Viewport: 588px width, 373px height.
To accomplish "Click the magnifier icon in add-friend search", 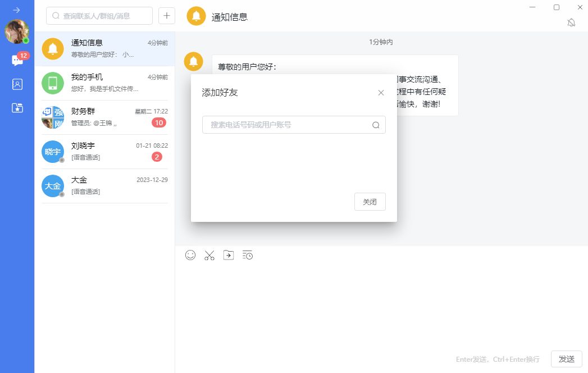I will click(x=376, y=125).
